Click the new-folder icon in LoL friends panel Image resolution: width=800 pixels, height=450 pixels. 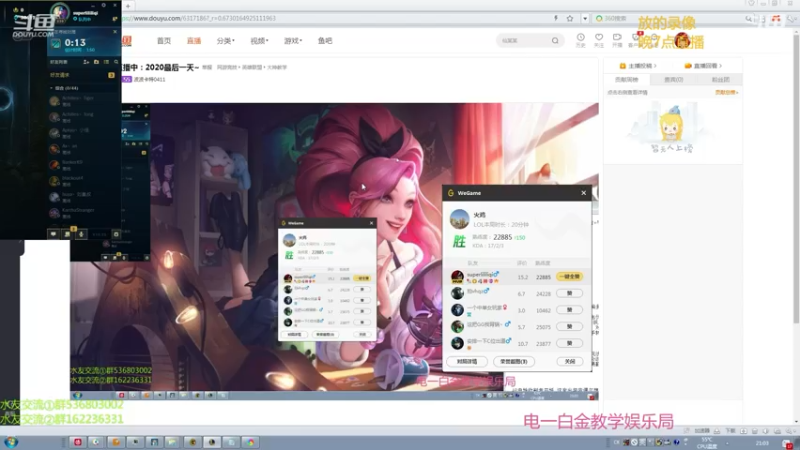[96, 62]
